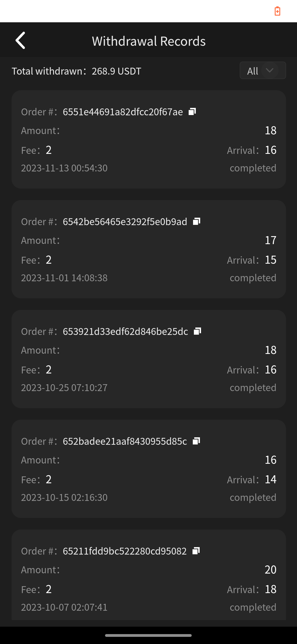Select the 2023-10-15 withdrawal card
297x644 pixels.
(148, 469)
